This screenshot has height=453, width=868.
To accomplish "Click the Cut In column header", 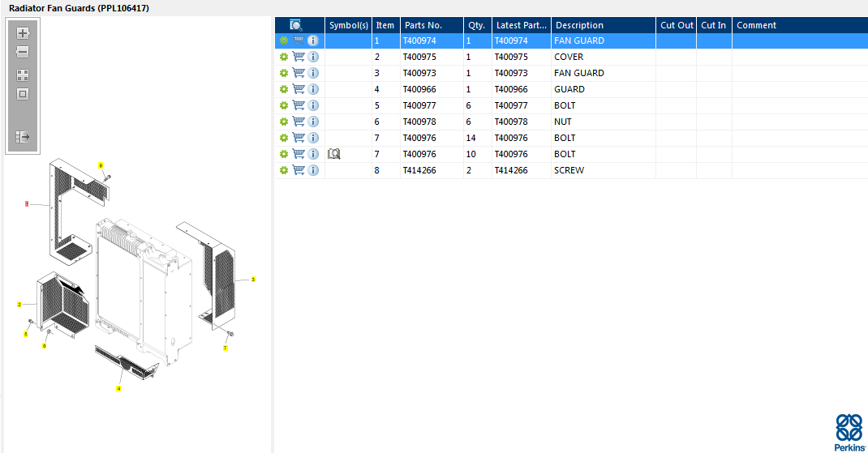I will 714,25.
